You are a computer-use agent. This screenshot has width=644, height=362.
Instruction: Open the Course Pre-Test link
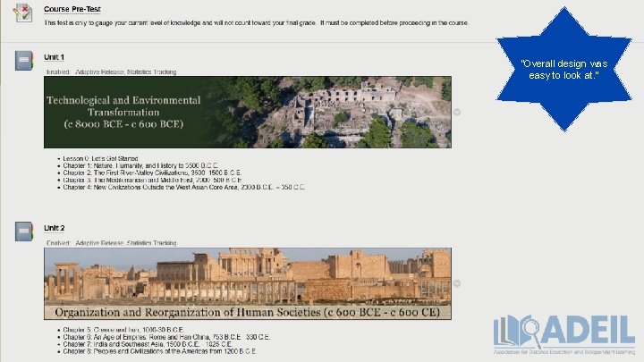tap(72, 9)
